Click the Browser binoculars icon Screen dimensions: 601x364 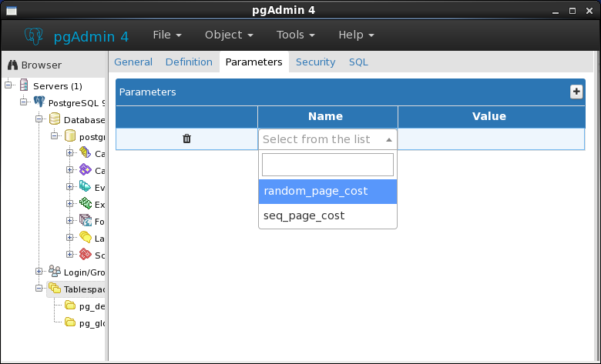[12, 65]
